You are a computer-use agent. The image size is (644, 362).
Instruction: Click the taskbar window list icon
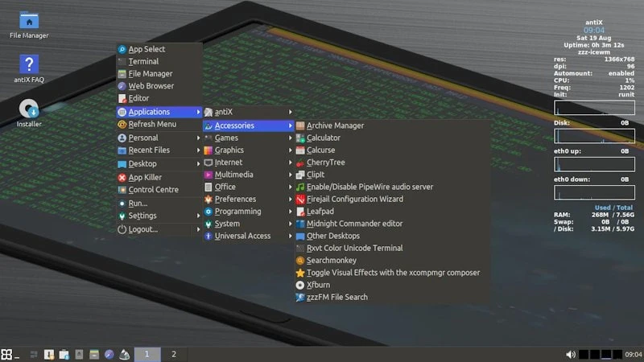tap(34, 354)
